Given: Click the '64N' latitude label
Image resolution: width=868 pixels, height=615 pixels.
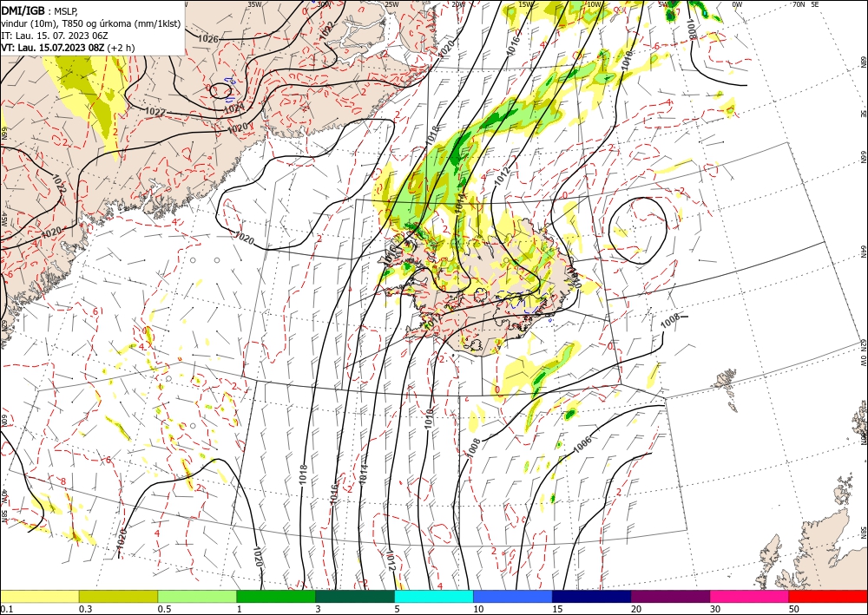Looking at the screenshot, I should tap(863, 252).
